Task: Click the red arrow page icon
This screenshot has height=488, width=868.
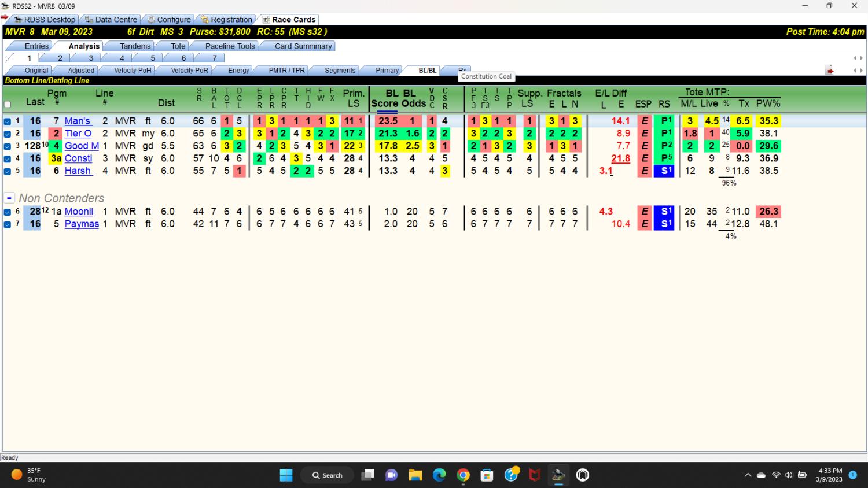Action: pyautogui.click(x=830, y=71)
